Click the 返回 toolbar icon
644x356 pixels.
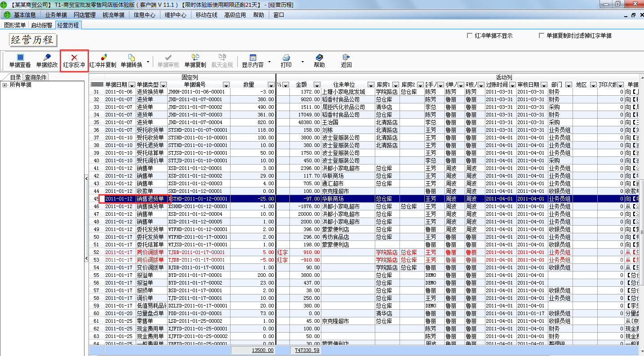pyautogui.click(x=346, y=58)
